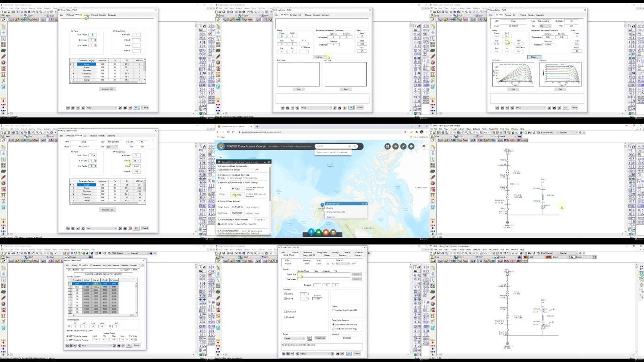Open the Cable2 element selector dropdown
644x362 pixels.
click(x=314, y=354)
